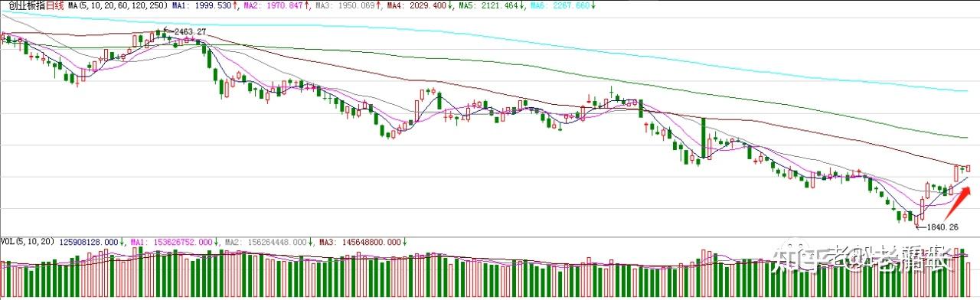Select the last red candlestick on the chart
Screen dimensions: 980x300
pos(969,168)
